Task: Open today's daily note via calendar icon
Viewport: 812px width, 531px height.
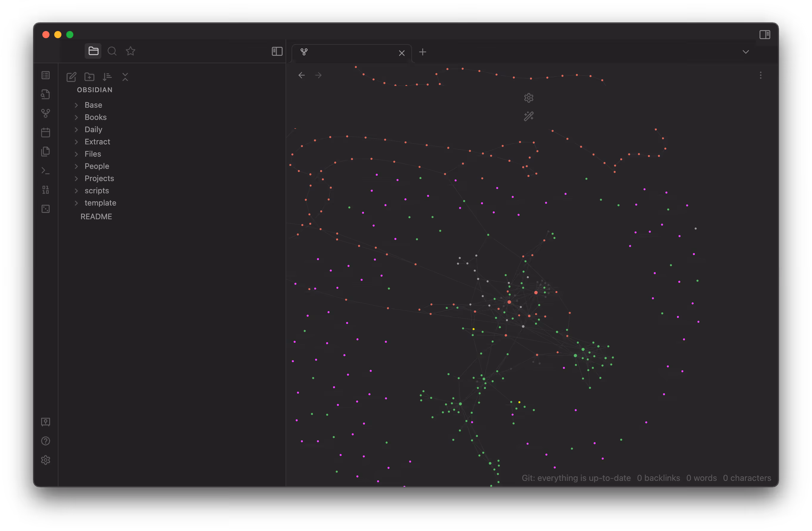Action: point(45,132)
